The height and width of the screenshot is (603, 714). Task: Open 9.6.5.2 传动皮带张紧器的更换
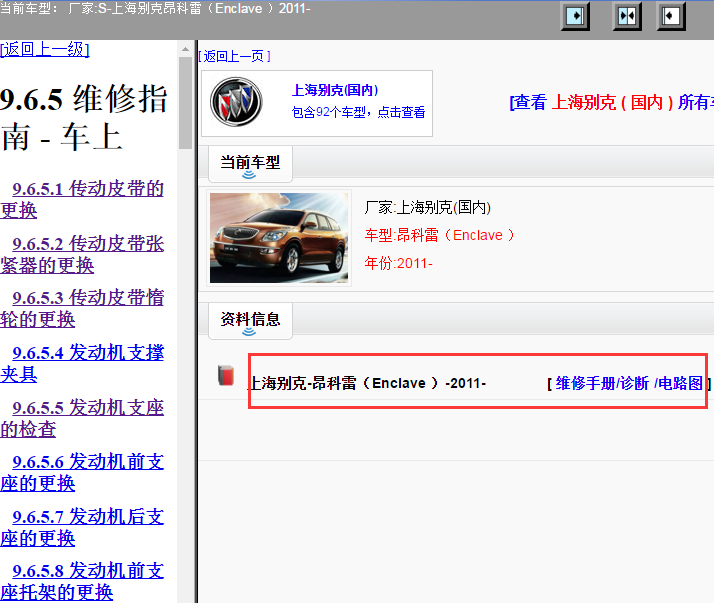(82, 255)
